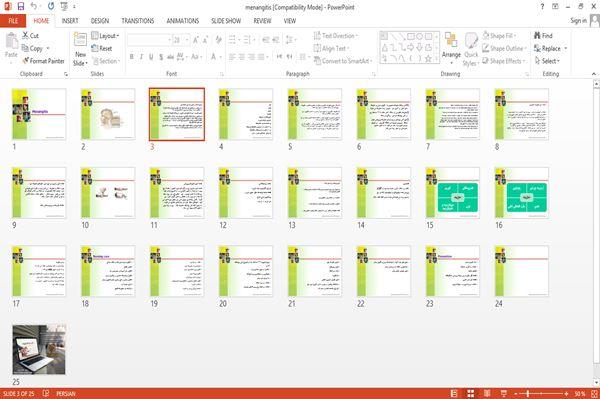Click the Slide Sorter view icon
Image resolution: width=600 pixels, height=399 pixels.
471,394
